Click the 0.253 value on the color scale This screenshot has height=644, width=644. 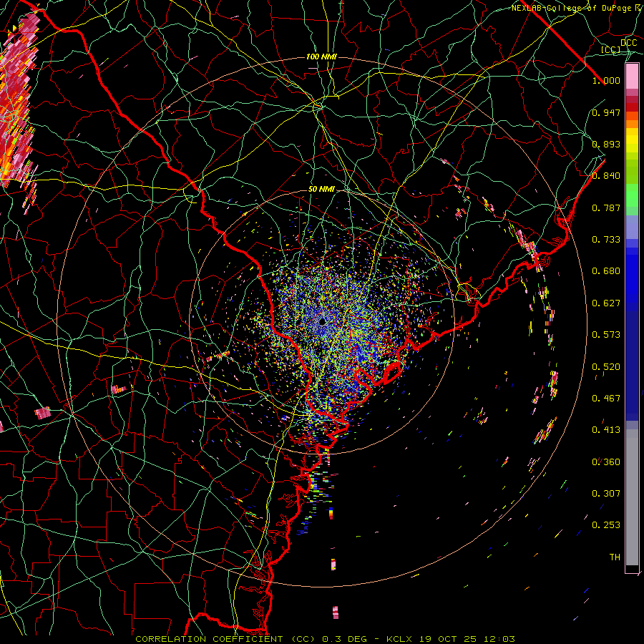606,525
